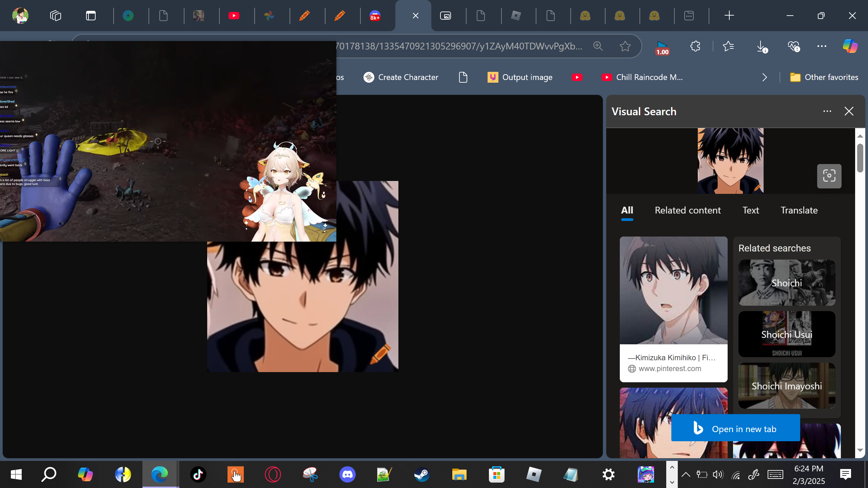868x488 pixels.
Task: Open the Workspaces icon in the tab bar
Action: (56, 16)
